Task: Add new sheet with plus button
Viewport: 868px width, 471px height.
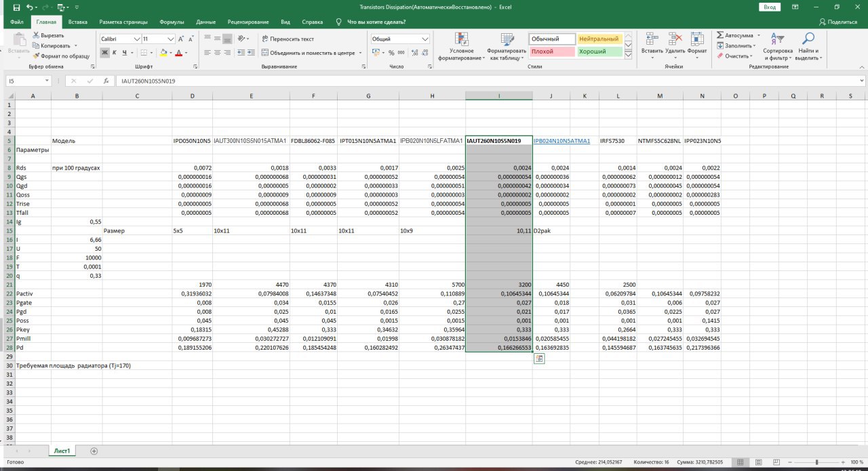Action: coord(94,451)
